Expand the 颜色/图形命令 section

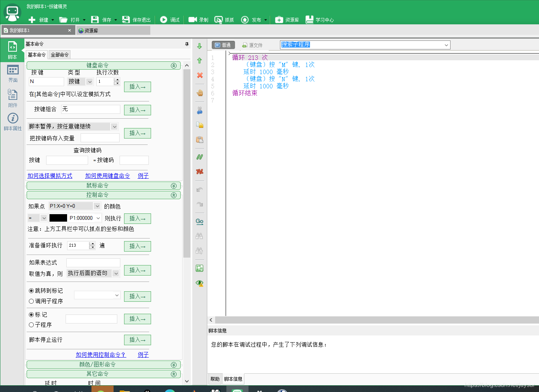pos(174,365)
